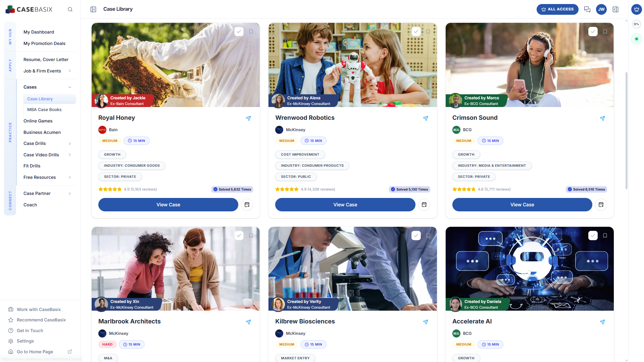Bookmark the Royal Honey case
644x362 pixels.
[251, 32]
